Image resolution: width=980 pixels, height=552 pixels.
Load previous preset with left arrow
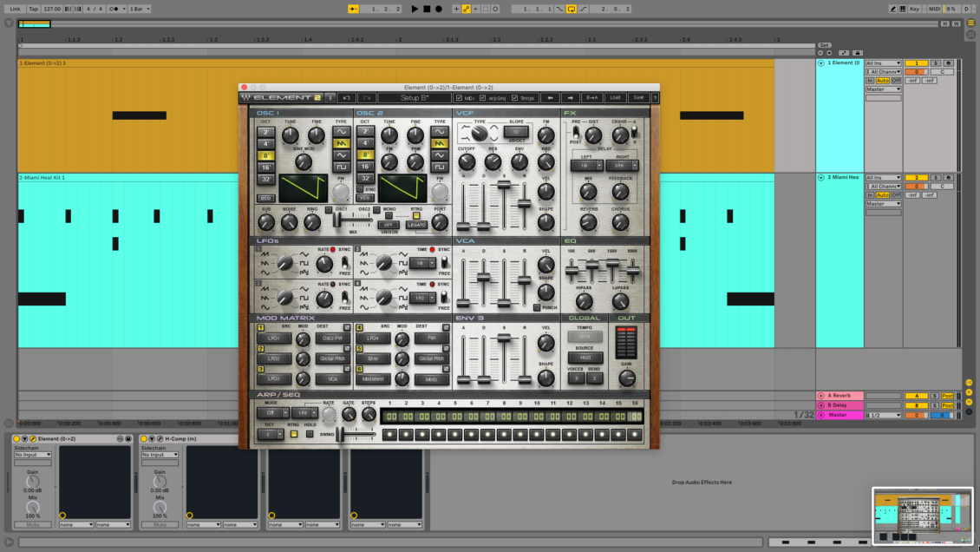[550, 97]
